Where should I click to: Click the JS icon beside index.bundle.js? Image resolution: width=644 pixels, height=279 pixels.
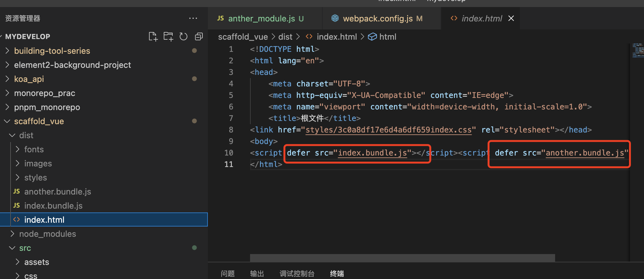[x=17, y=205]
